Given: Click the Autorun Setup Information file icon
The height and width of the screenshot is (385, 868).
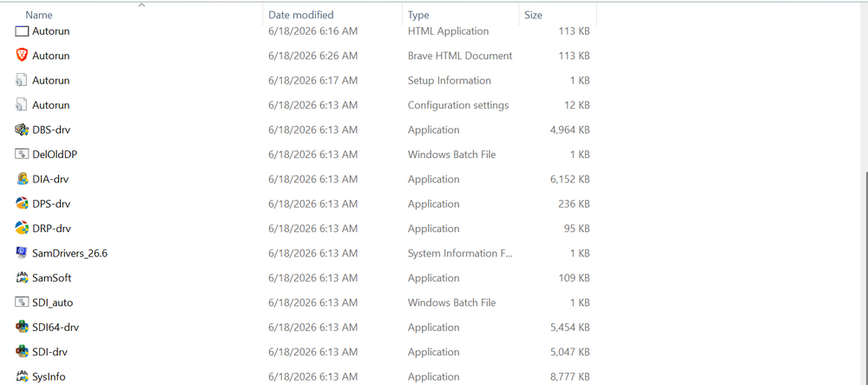Looking at the screenshot, I should pos(22,80).
